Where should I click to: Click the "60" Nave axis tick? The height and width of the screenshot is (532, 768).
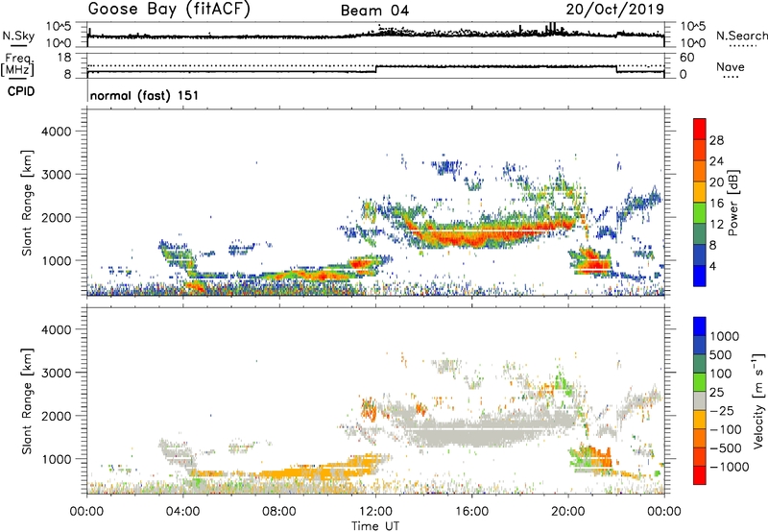tap(687, 58)
